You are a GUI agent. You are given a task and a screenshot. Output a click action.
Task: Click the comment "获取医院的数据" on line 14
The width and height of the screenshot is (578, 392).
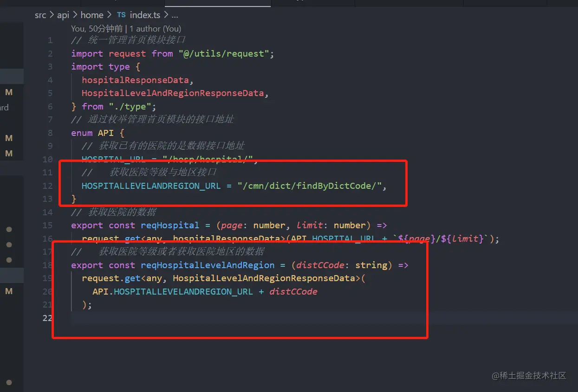click(122, 212)
